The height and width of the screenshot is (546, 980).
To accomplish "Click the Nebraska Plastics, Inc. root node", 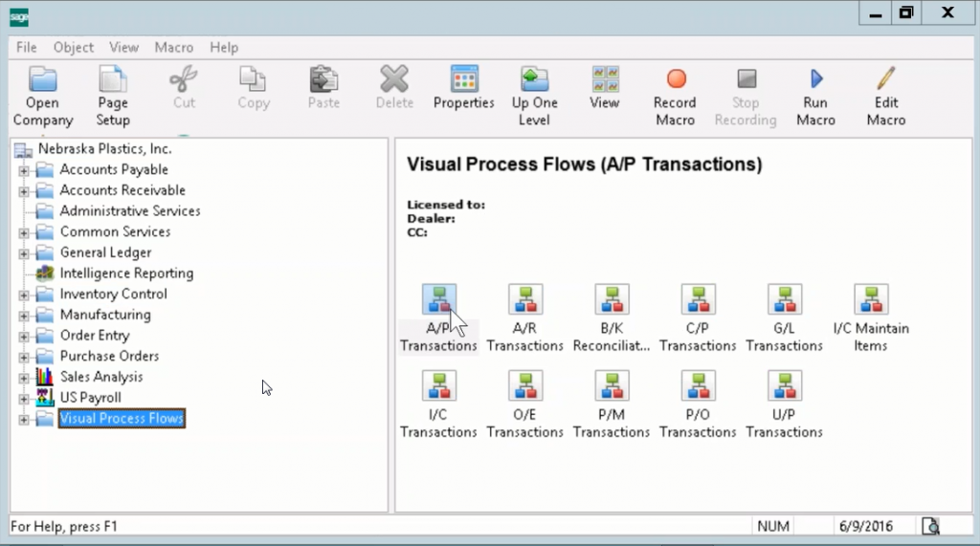I will [x=104, y=149].
